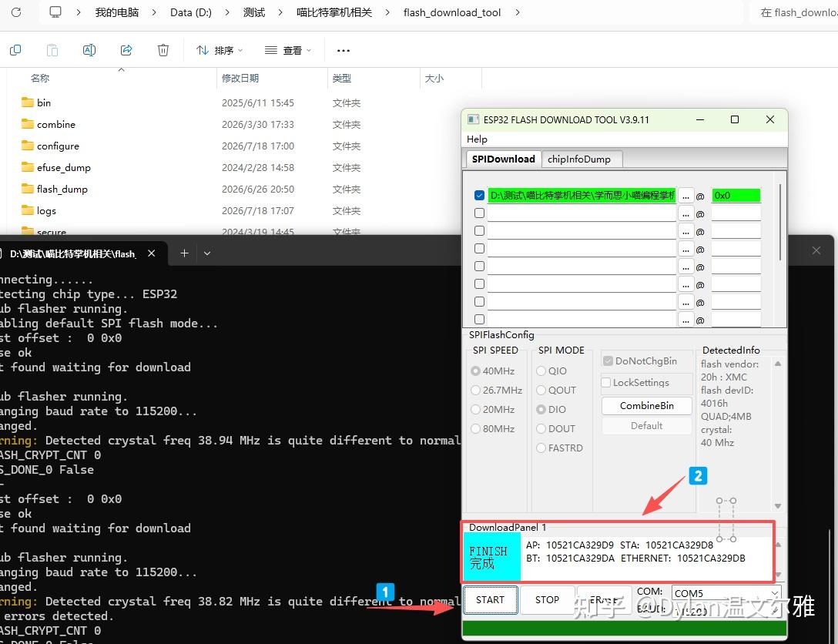The width and height of the screenshot is (838, 644).
Task: Expand breadcrumb chevron after 我的电脑
Action: (154, 12)
